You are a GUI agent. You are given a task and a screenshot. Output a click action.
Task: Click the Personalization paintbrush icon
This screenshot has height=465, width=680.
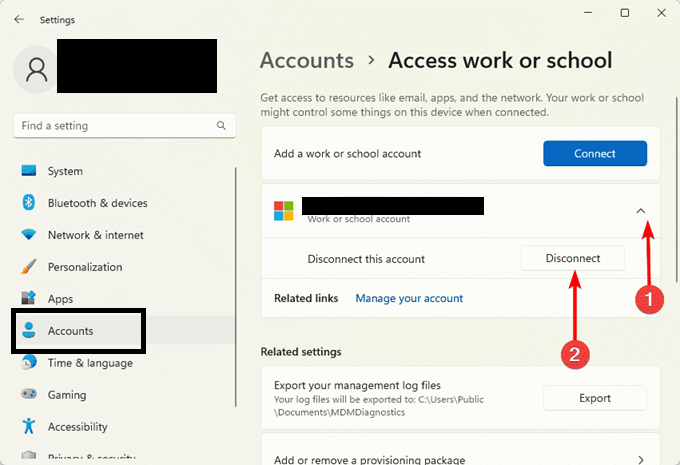click(x=29, y=267)
